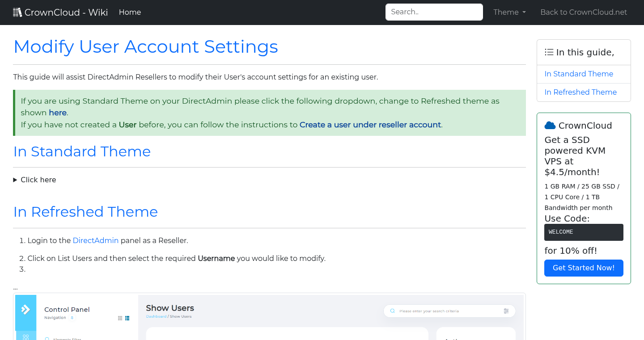Click the cloud icon on the CrownCloud promo card

[x=550, y=125]
